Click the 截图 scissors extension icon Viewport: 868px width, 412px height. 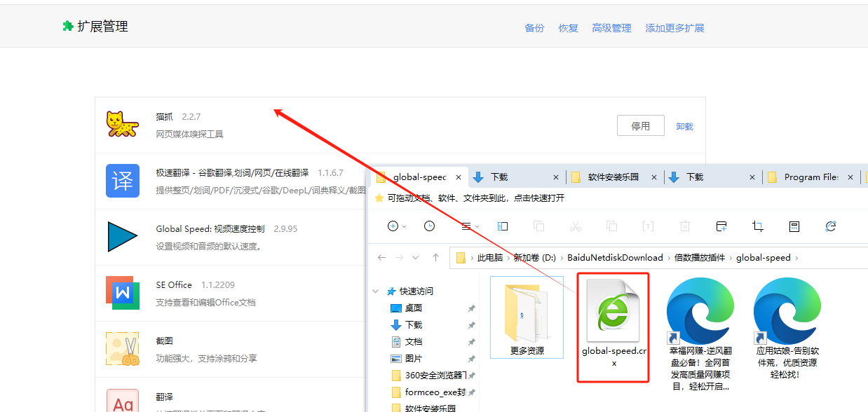click(123, 349)
